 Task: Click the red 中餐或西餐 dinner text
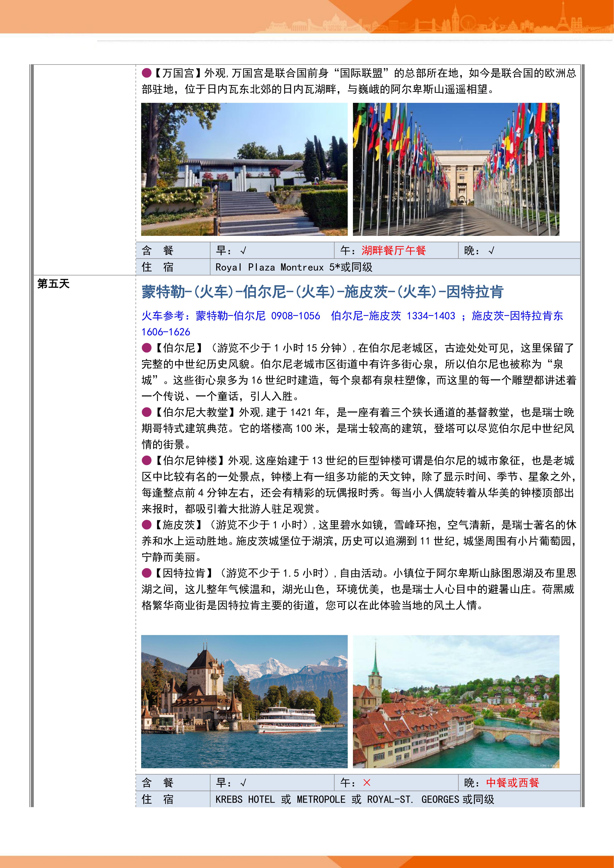point(512,783)
